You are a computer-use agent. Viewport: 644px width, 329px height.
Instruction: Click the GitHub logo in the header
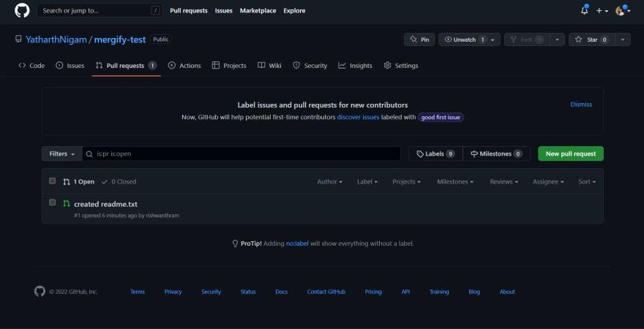tap(22, 11)
